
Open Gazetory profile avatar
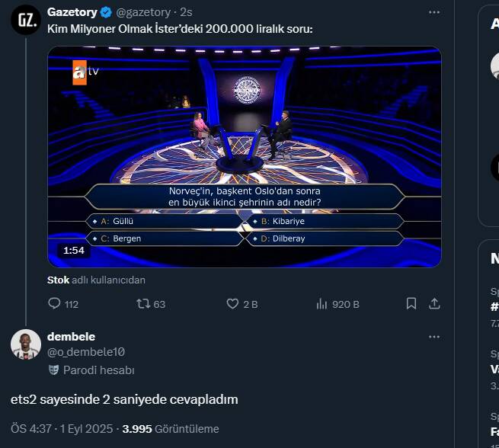point(25,20)
